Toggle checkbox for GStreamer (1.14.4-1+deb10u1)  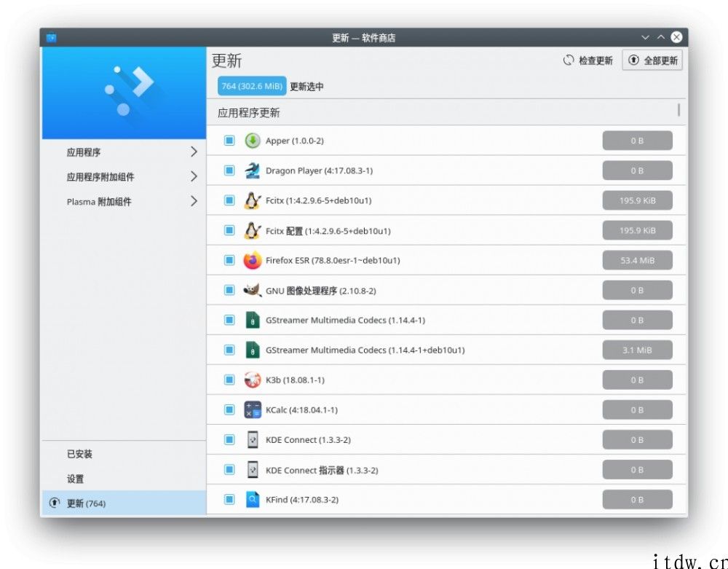(x=229, y=350)
